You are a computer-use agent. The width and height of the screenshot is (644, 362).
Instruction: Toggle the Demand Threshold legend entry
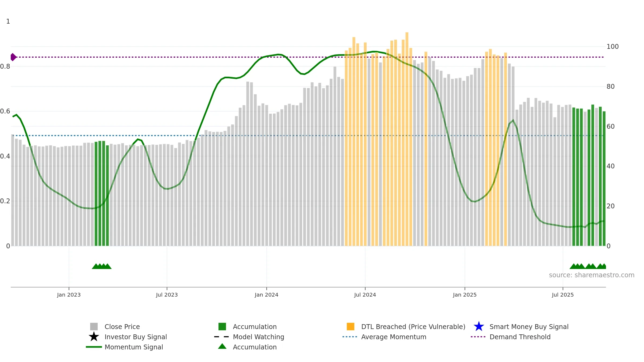coord(520,337)
